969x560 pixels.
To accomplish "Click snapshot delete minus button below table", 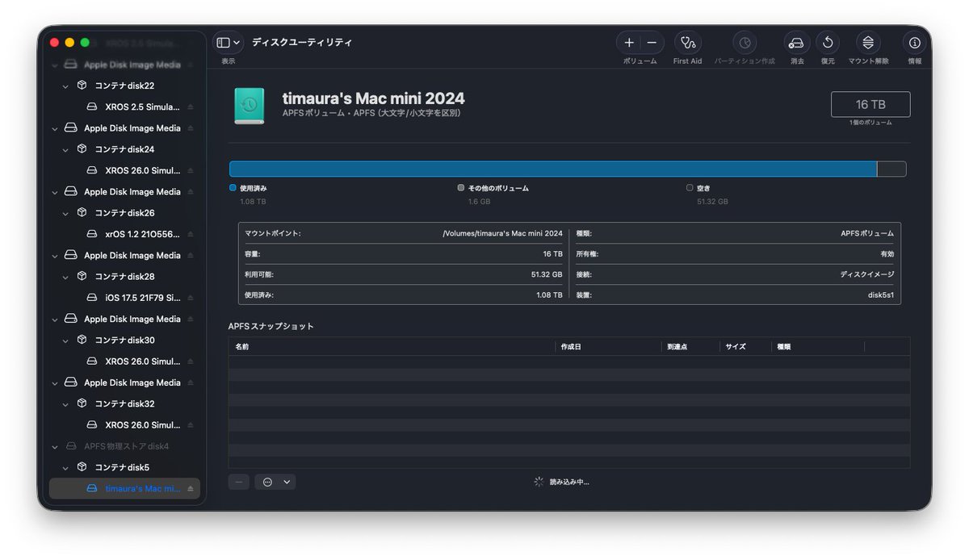I will 239,482.
